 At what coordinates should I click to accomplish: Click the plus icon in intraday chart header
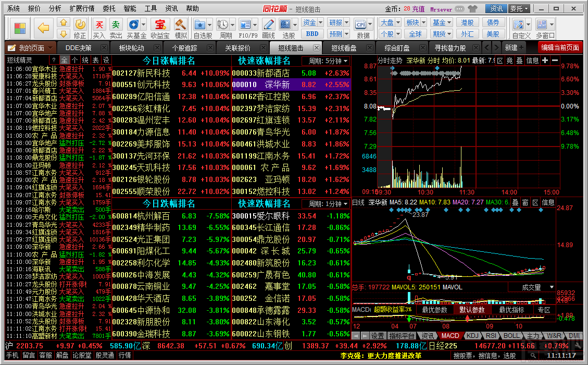[x=545, y=60]
